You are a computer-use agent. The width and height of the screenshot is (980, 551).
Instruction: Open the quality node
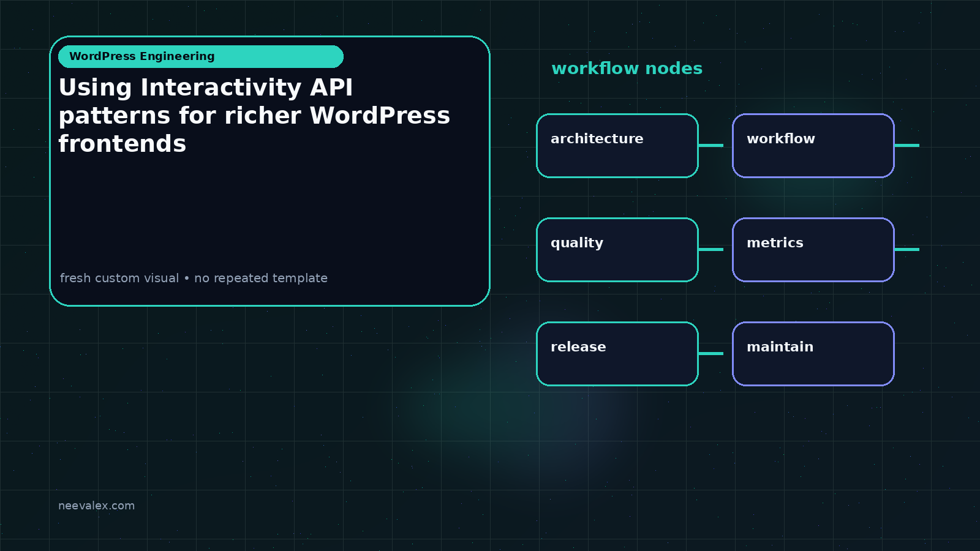[617, 250]
